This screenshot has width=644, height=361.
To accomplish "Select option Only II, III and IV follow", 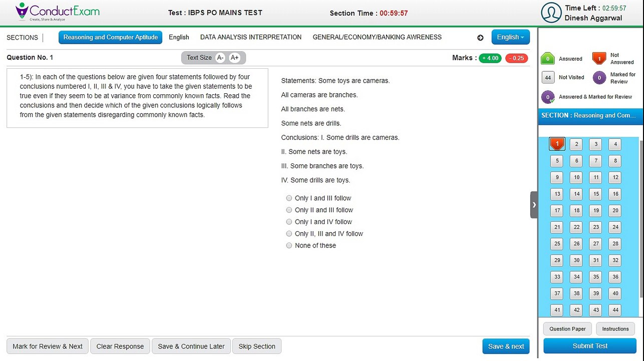I will pyautogui.click(x=289, y=234).
